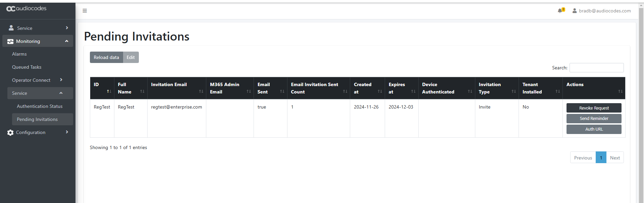Click into the Search input field
Screen dimensions: 644x203
click(596, 68)
